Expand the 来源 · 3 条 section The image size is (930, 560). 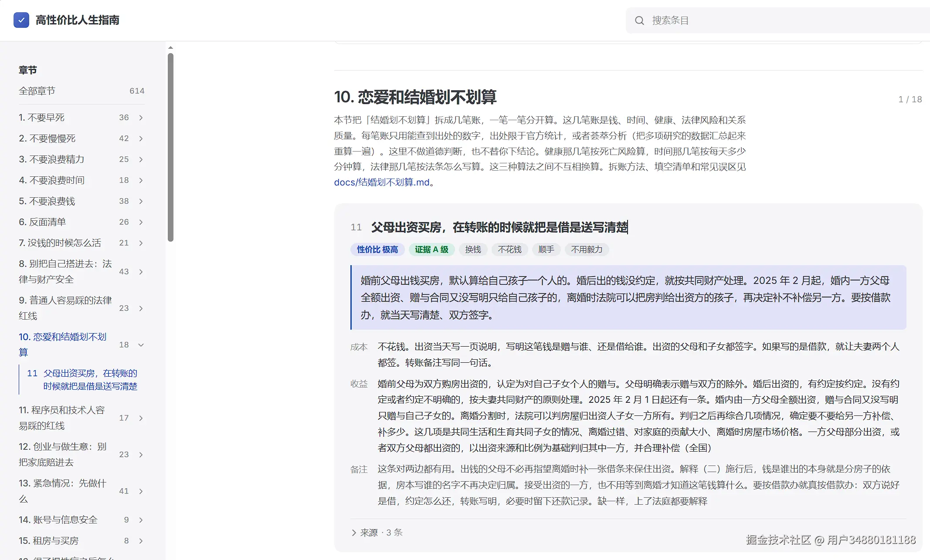377,533
